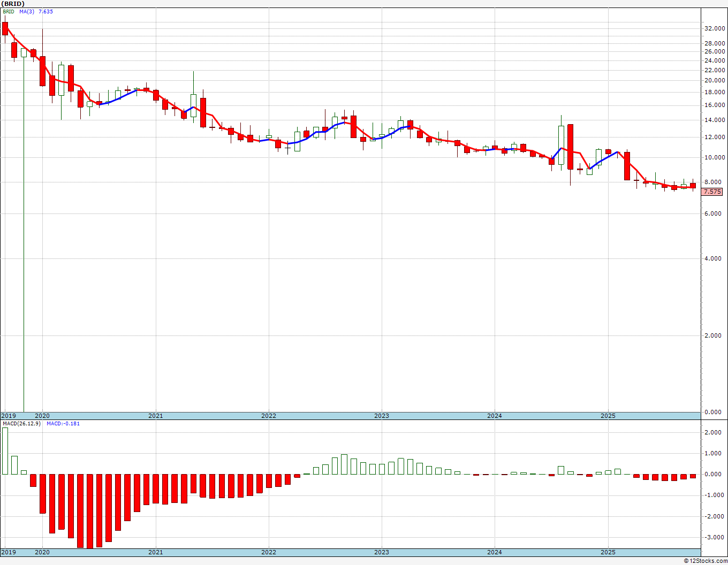Click 2023 on the price chart time axis
The image size is (728, 565).
tap(382, 416)
